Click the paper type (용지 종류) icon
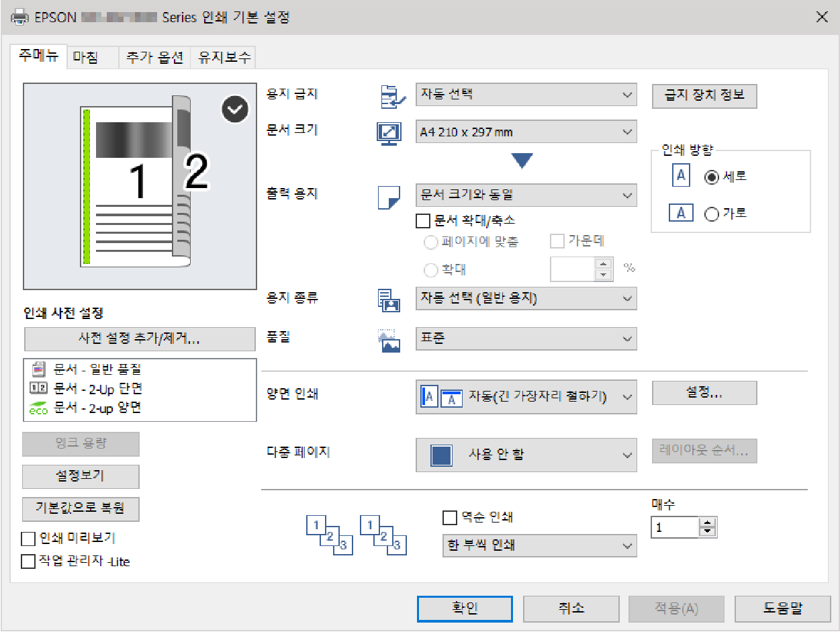Screen dimensions: 840x632 389,299
